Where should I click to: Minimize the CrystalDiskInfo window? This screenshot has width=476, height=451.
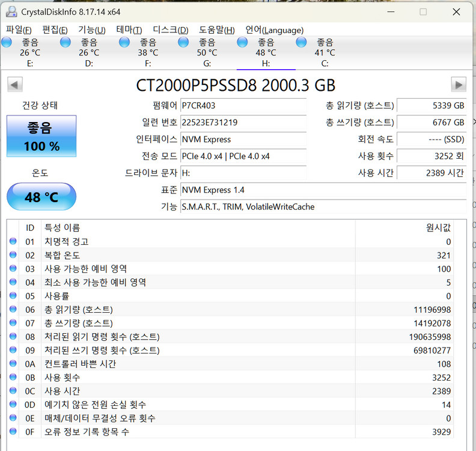tap(391, 12)
